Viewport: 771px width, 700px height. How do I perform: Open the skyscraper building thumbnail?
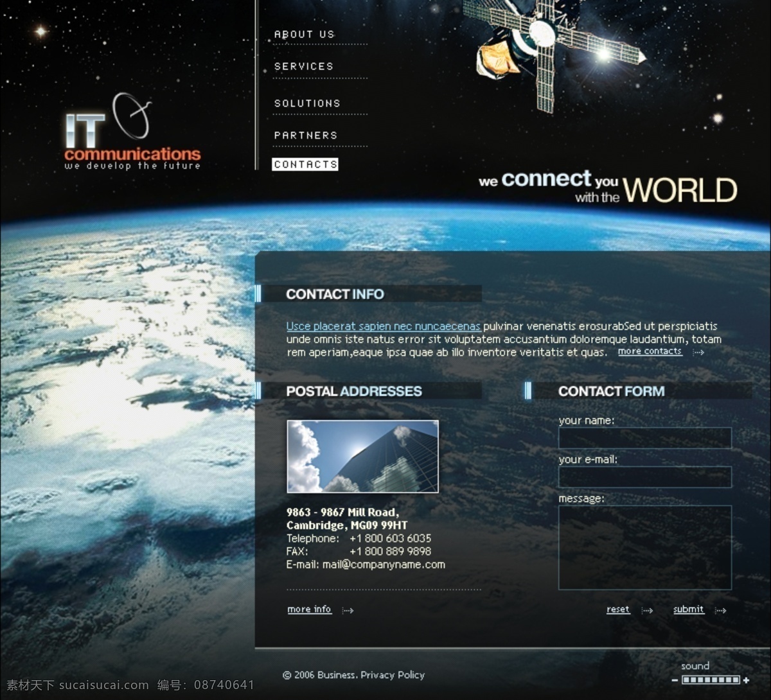pos(362,457)
